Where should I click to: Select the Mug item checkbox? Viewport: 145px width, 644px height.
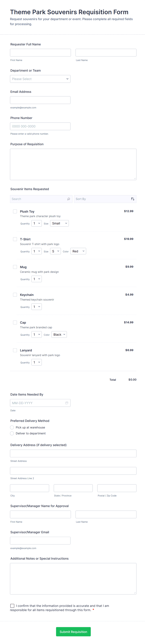point(15,267)
